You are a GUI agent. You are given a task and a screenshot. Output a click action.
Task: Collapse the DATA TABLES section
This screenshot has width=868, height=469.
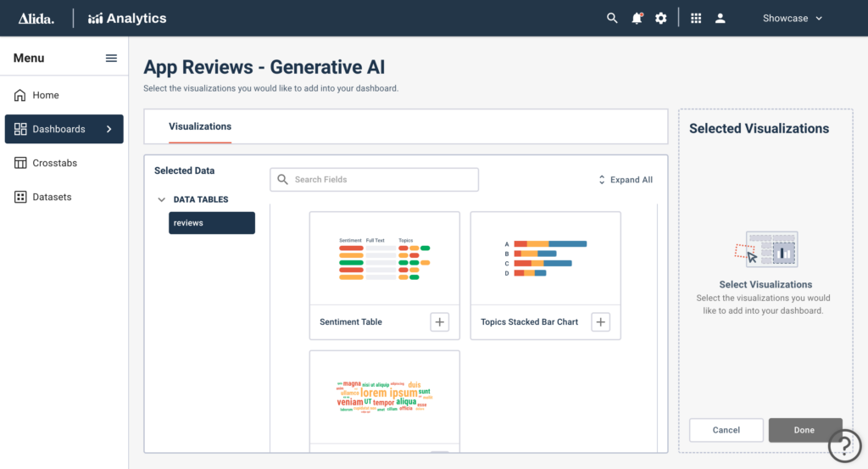161,199
